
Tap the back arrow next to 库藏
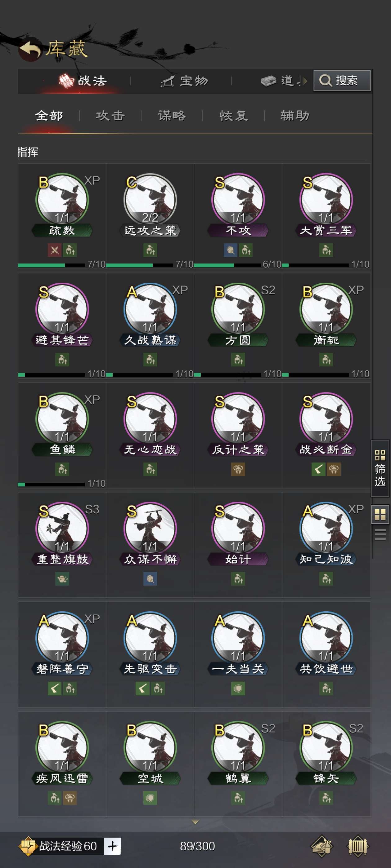click(x=30, y=50)
